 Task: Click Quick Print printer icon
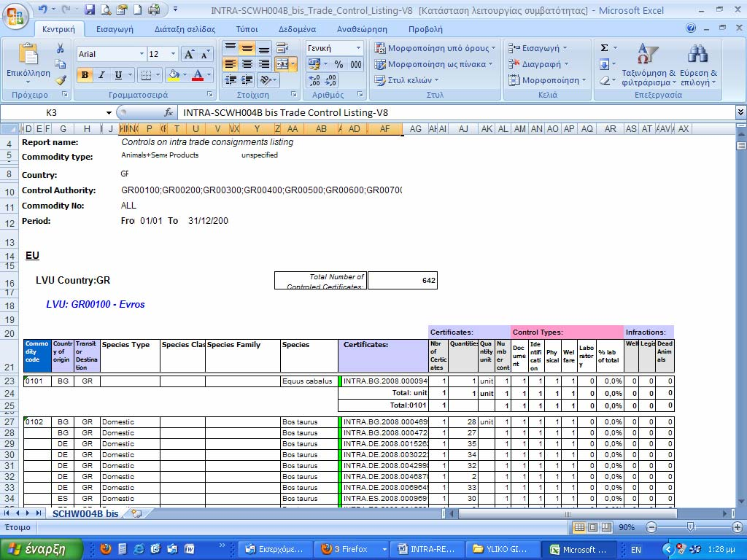tap(154, 9)
